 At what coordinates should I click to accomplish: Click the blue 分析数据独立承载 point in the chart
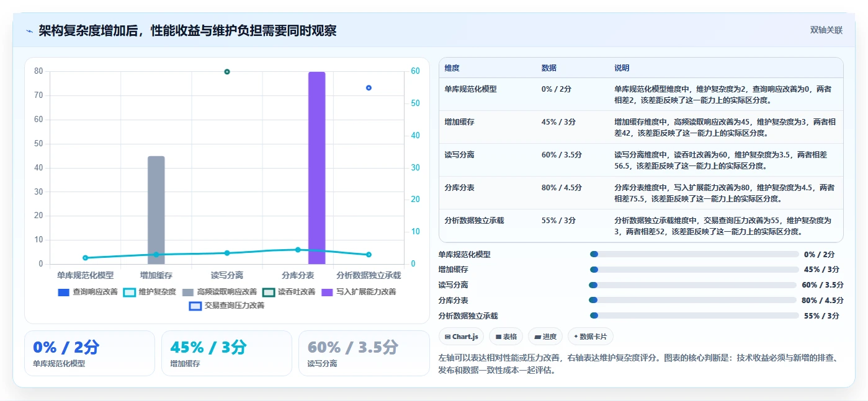pyautogui.click(x=369, y=88)
